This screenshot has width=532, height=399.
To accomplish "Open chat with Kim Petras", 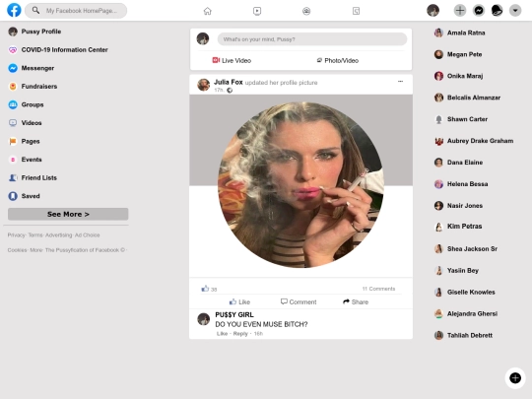I will (458, 227).
